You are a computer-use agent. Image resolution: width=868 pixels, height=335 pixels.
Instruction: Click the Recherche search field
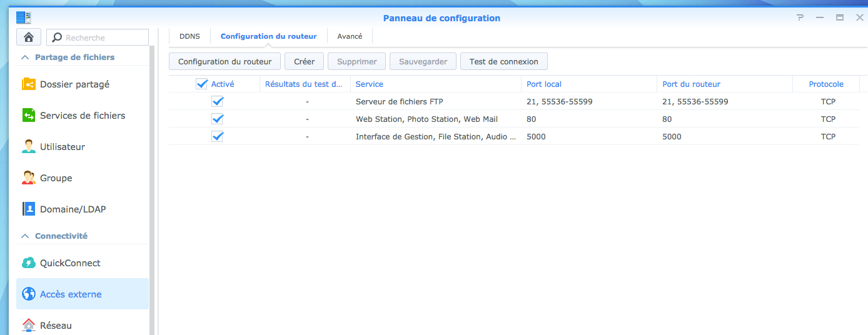tap(104, 37)
